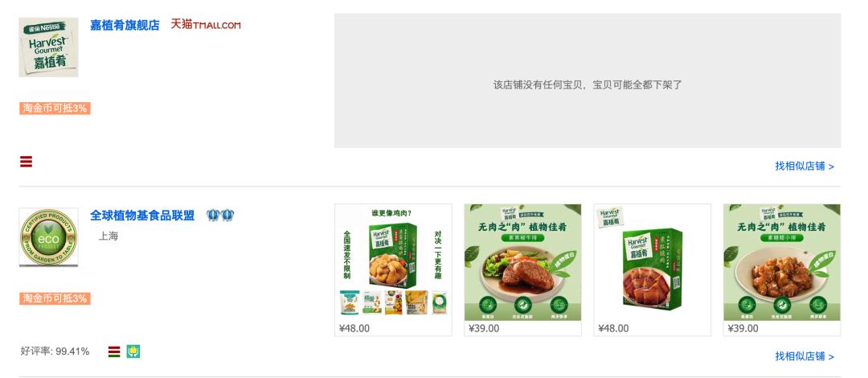Open the 全球植物基食品联盟 store link
This screenshot has height=378, width=868.
point(142,216)
